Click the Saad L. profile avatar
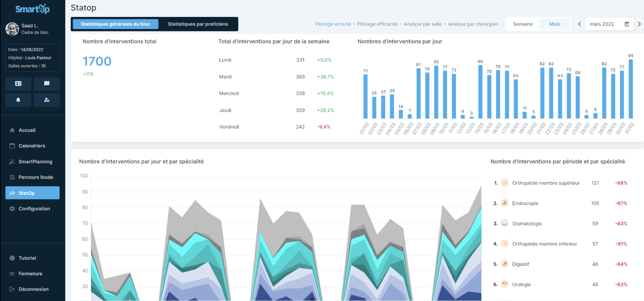The height and width of the screenshot is (301, 644). [x=12, y=29]
